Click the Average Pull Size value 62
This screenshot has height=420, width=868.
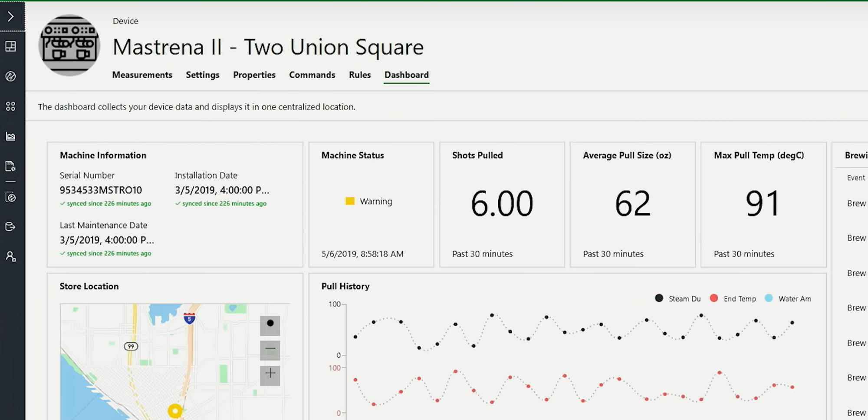pos(633,203)
